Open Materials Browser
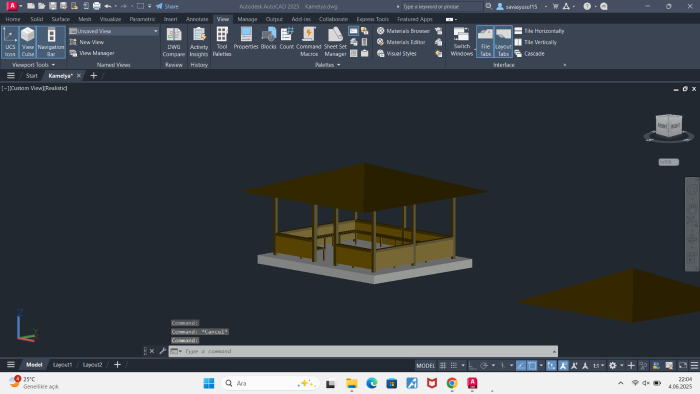 click(x=403, y=31)
